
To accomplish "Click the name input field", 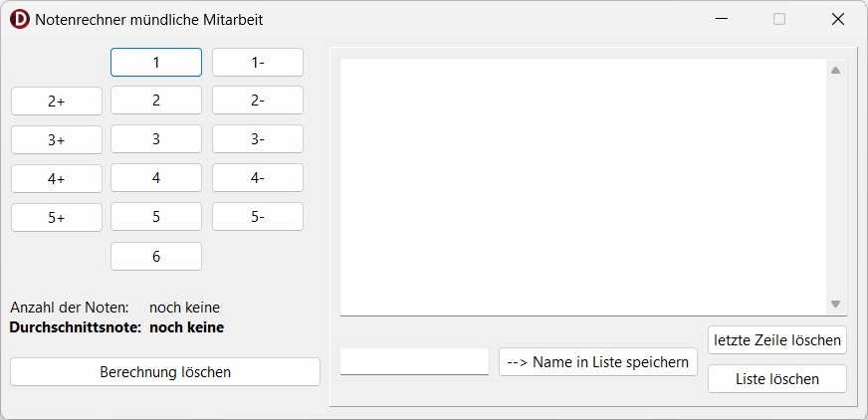I will pyautogui.click(x=414, y=361).
